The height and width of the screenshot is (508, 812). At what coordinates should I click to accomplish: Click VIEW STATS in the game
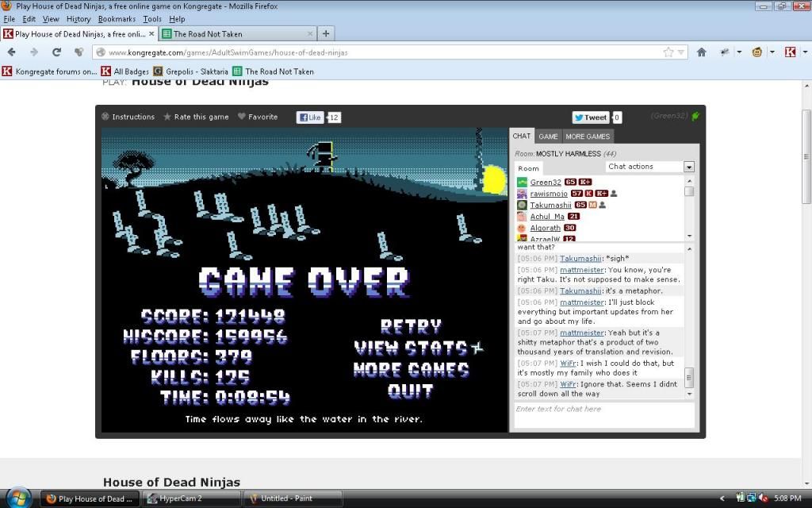tap(412, 348)
